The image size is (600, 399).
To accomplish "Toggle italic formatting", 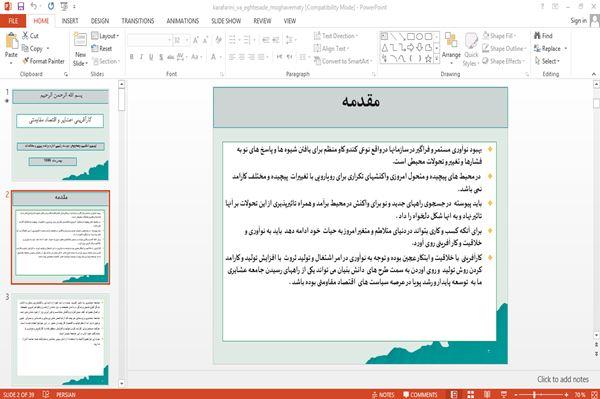I will coord(141,57).
